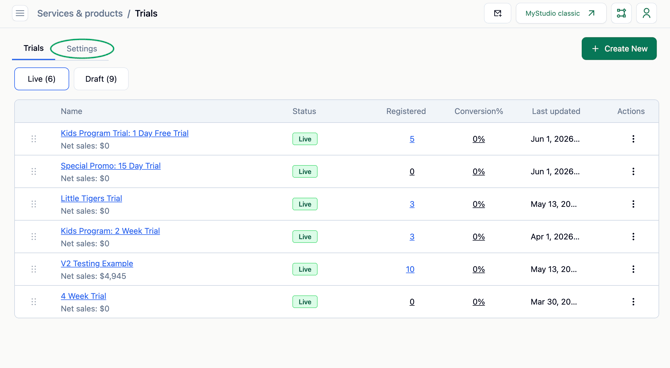The width and height of the screenshot is (670, 368).
Task: Switch to the Settings tab
Action: point(82,49)
